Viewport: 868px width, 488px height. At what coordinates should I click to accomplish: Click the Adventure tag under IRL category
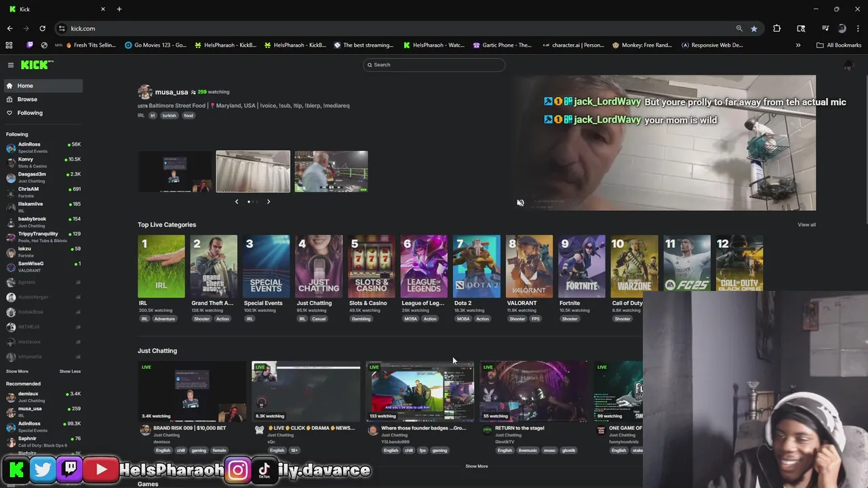click(164, 319)
